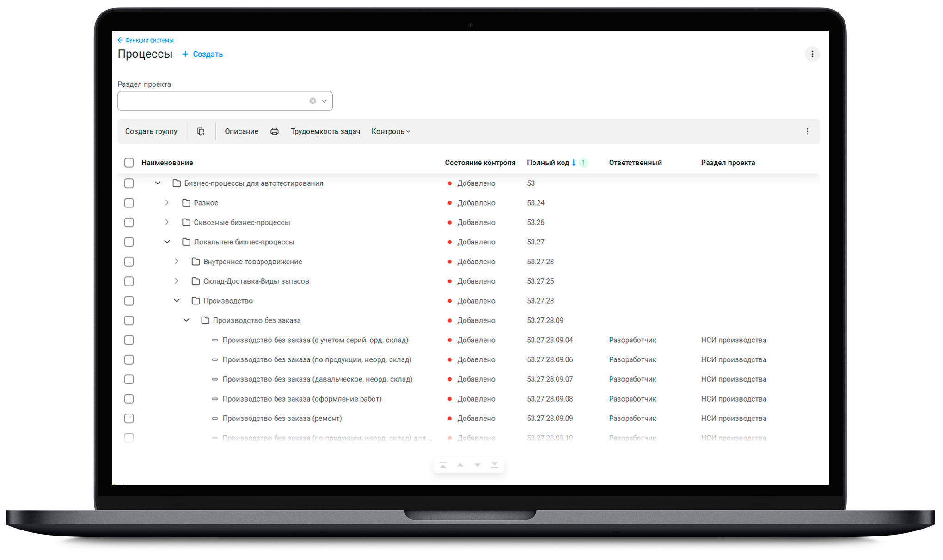Click the printer icon next to Описание
943x560 pixels.
pyautogui.click(x=275, y=132)
